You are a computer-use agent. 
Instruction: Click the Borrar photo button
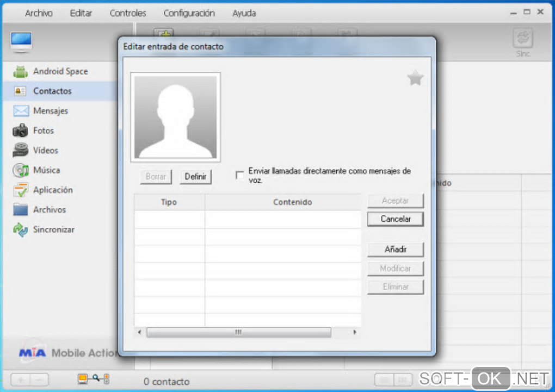click(x=156, y=177)
